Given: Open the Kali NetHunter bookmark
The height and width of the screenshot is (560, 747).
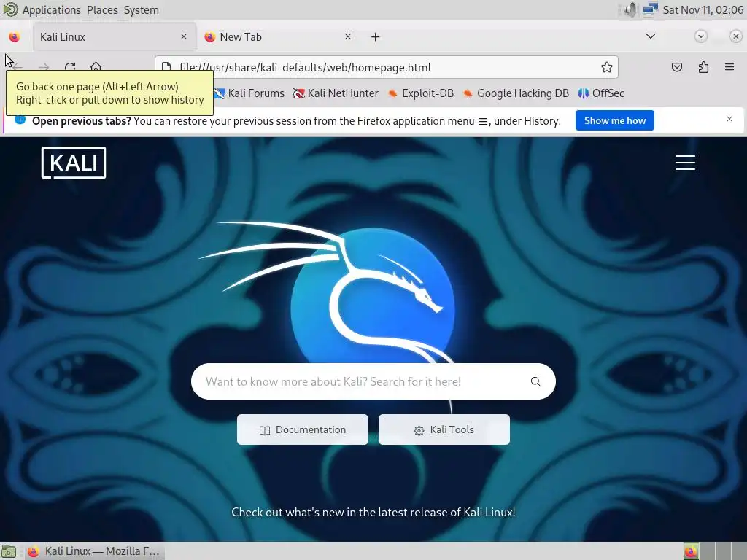Looking at the screenshot, I should 336,93.
